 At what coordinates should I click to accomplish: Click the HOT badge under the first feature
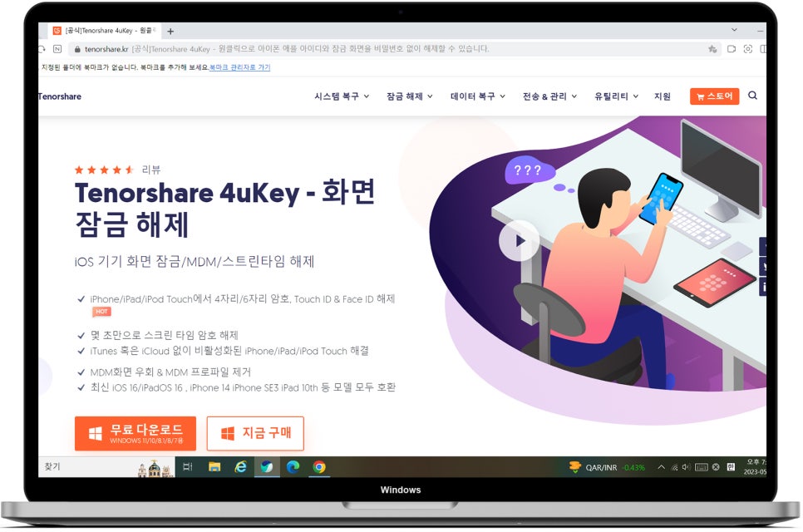click(x=101, y=312)
